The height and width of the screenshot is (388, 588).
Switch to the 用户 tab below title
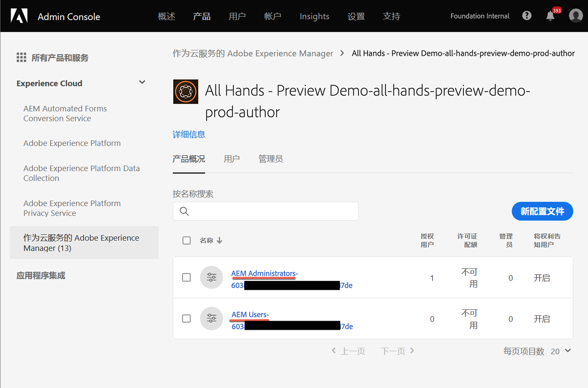click(232, 159)
